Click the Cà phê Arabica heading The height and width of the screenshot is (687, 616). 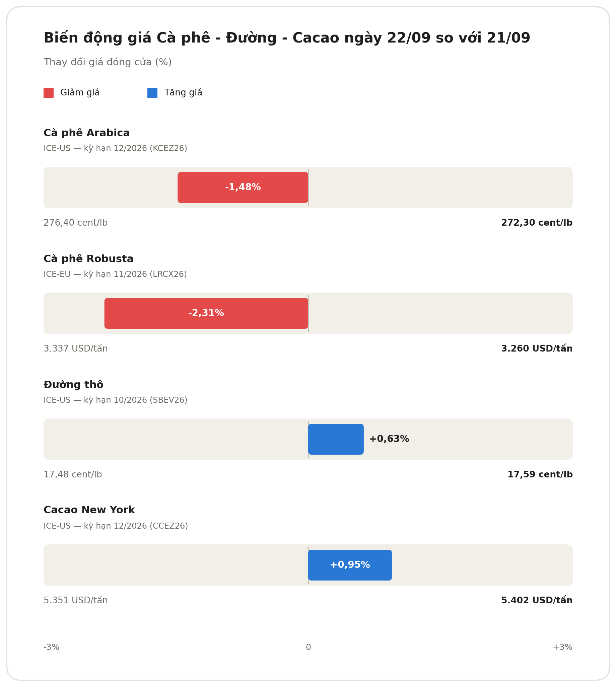(87, 133)
